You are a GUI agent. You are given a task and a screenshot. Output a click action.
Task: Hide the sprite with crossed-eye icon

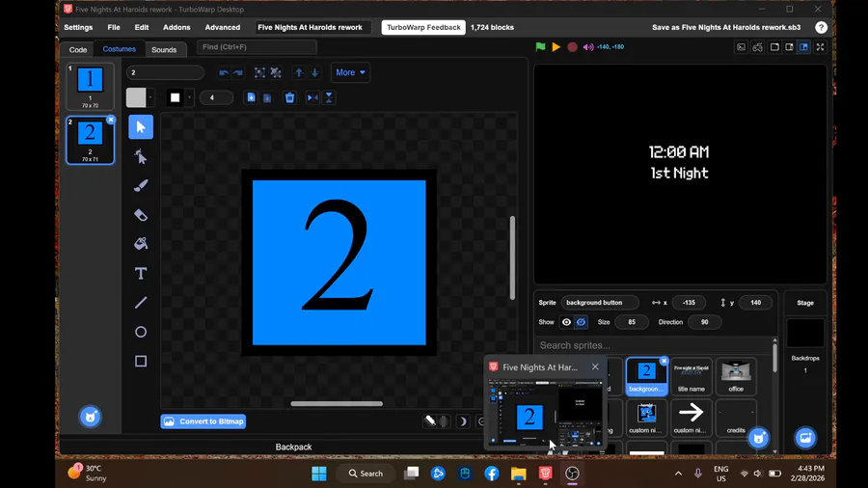(x=581, y=322)
